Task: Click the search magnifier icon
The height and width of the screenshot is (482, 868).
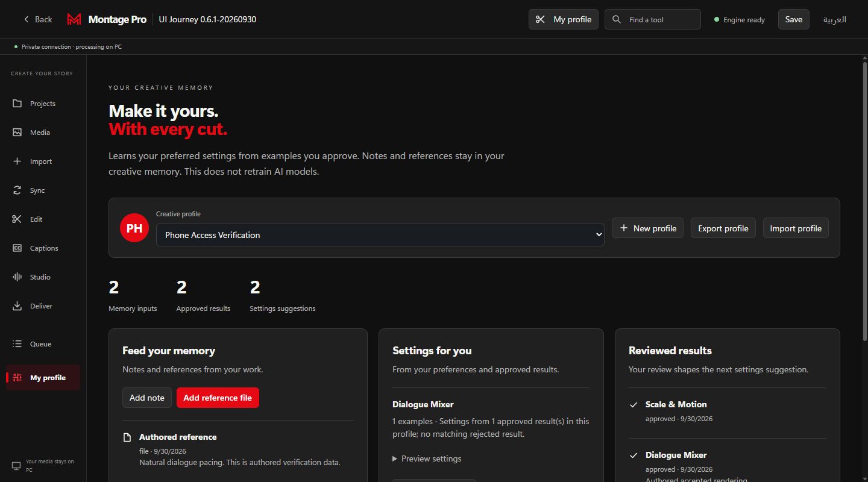Action: click(616, 19)
